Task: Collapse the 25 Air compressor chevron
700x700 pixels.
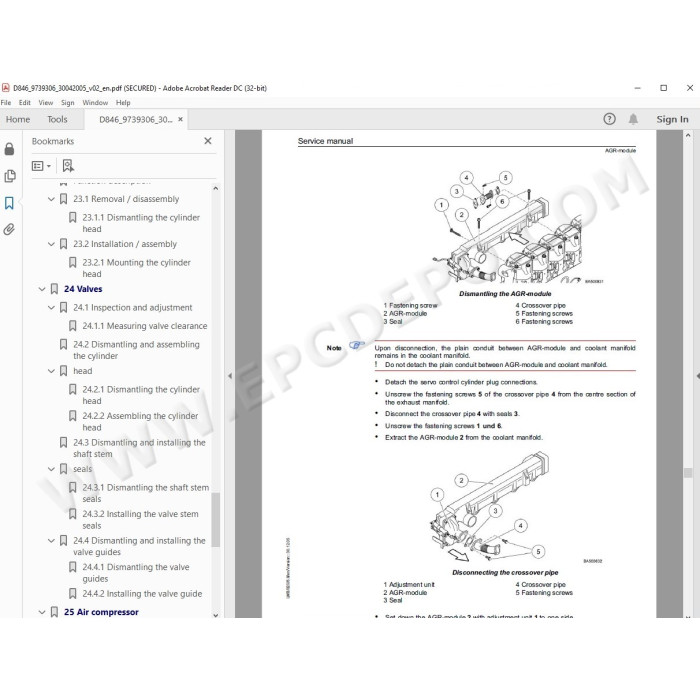Action: pos(42,612)
